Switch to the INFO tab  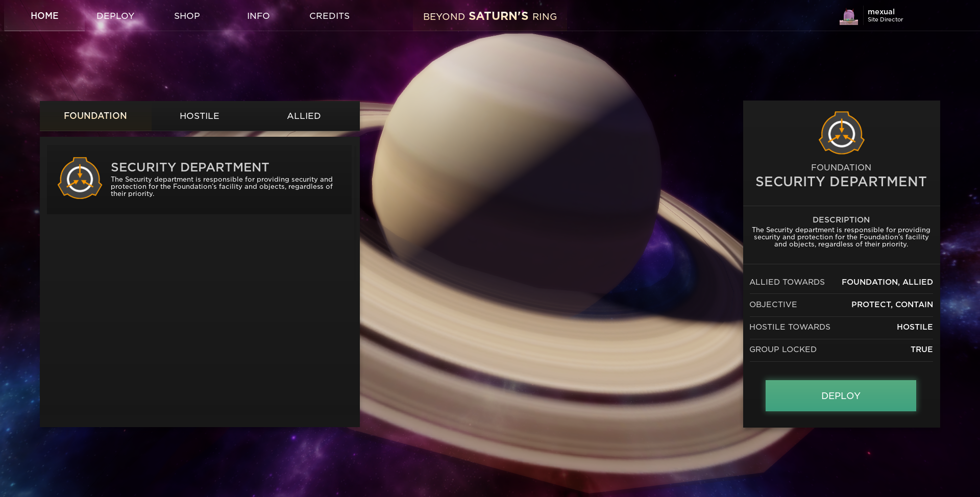tap(258, 16)
